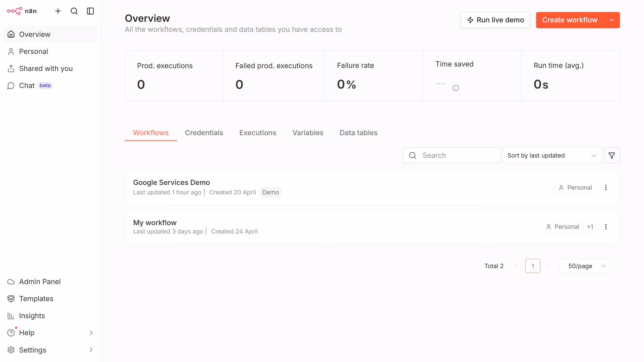This screenshot has height=362, width=644.
Task: Click the Demo tag
Action: [x=271, y=192]
